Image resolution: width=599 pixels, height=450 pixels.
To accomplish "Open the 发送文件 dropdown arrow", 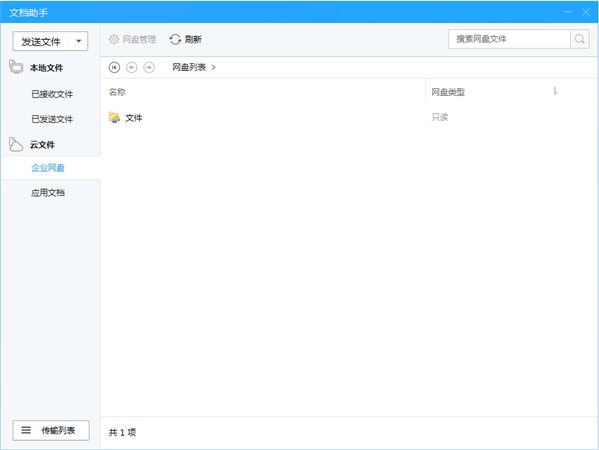I will click(79, 41).
